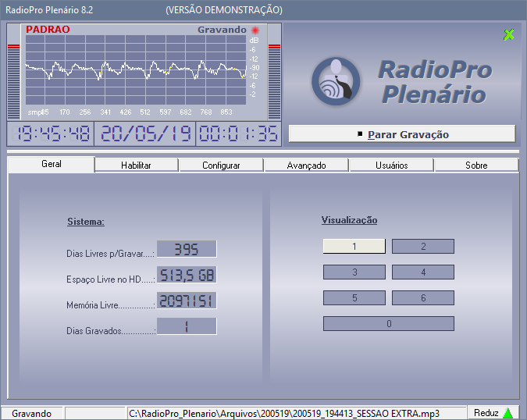The height and width of the screenshot is (420, 527).
Task: Click the Espaço Livre value 513,5 GB
Action: tap(187, 275)
